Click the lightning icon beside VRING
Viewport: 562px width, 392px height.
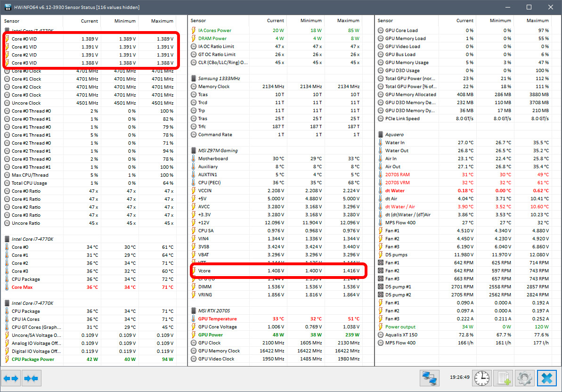coord(194,294)
